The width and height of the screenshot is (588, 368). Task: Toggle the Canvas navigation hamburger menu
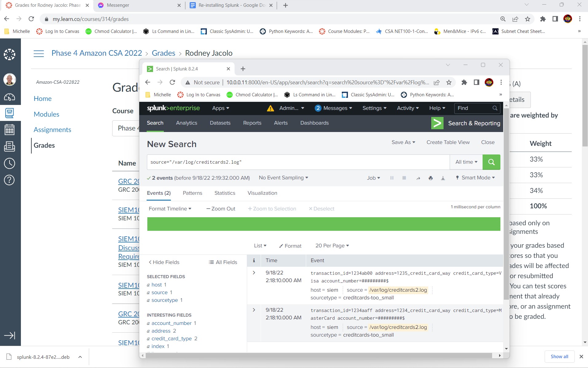[39, 53]
